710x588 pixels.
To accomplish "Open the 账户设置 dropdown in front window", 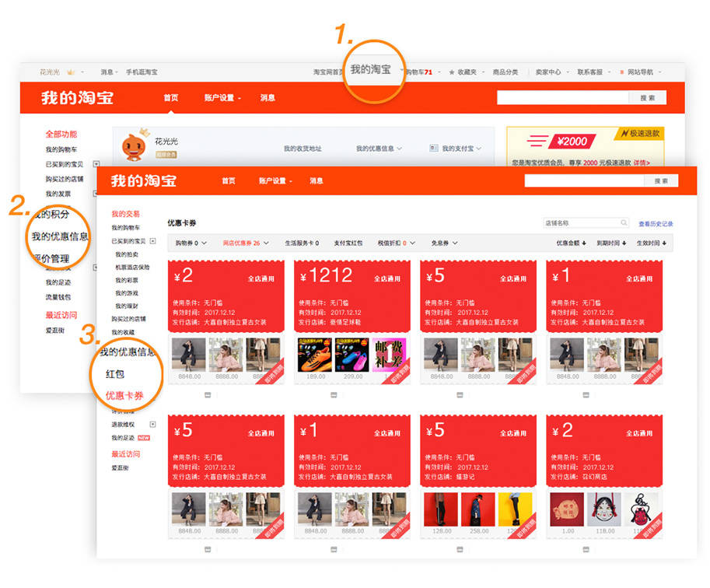I will 275,180.
